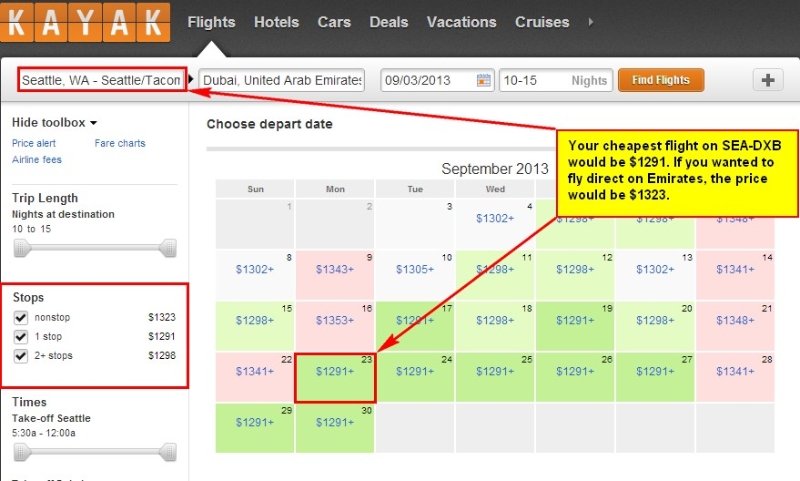Viewport: 800px width, 481px height.
Task: Select September 20 fare $1298+
Action: pyautogui.click(x=655, y=320)
